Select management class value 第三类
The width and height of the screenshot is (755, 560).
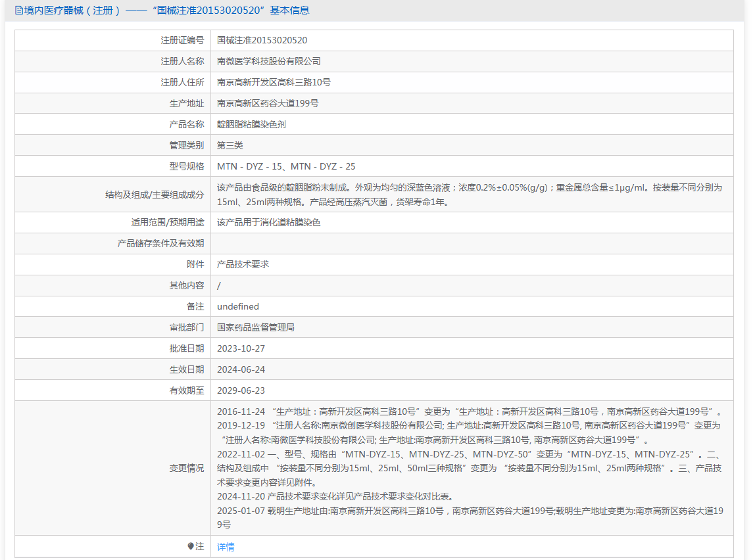(x=230, y=145)
